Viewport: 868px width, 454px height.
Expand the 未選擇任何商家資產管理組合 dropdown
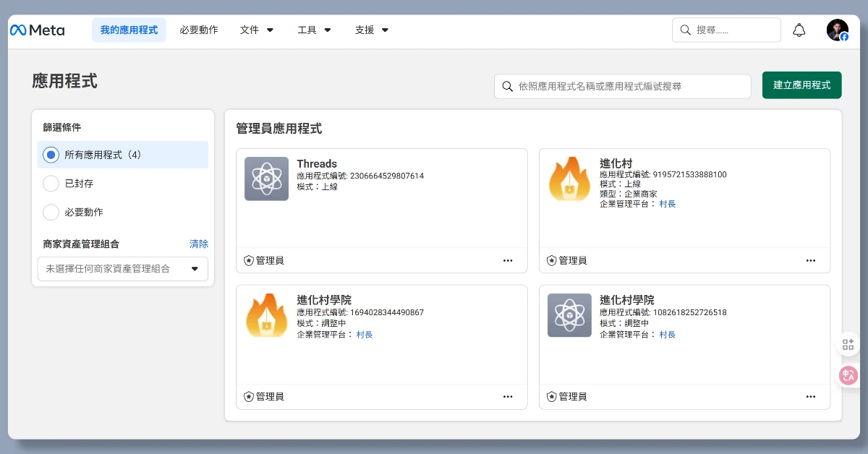click(123, 269)
